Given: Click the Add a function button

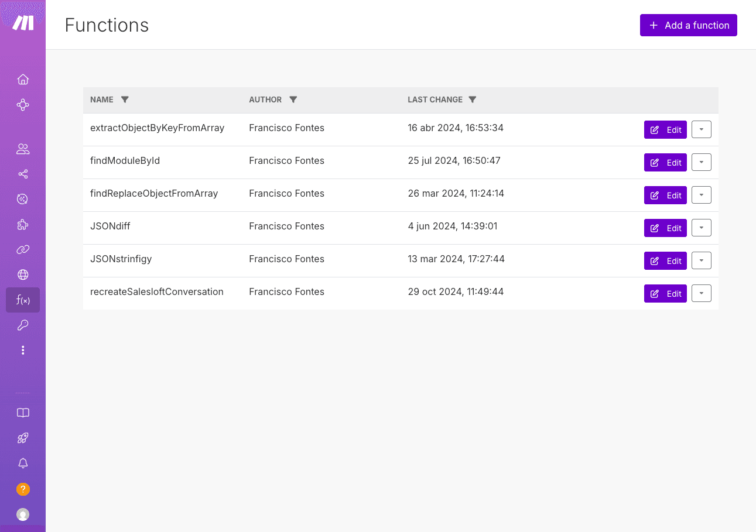Looking at the screenshot, I should (688, 25).
